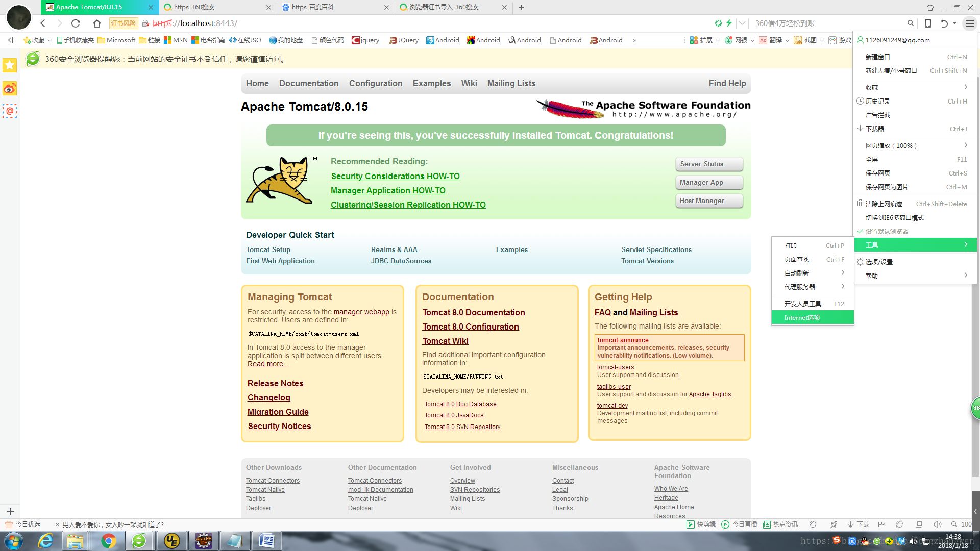Open 下载 download icon in status bar
The height and width of the screenshot is (551, 980).
[859, 524]
